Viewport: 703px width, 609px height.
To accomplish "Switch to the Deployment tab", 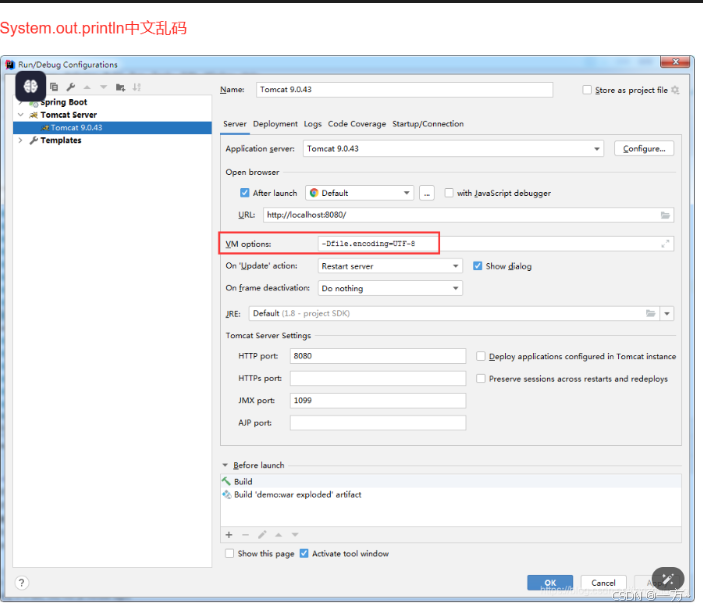I will click(275, 124).
